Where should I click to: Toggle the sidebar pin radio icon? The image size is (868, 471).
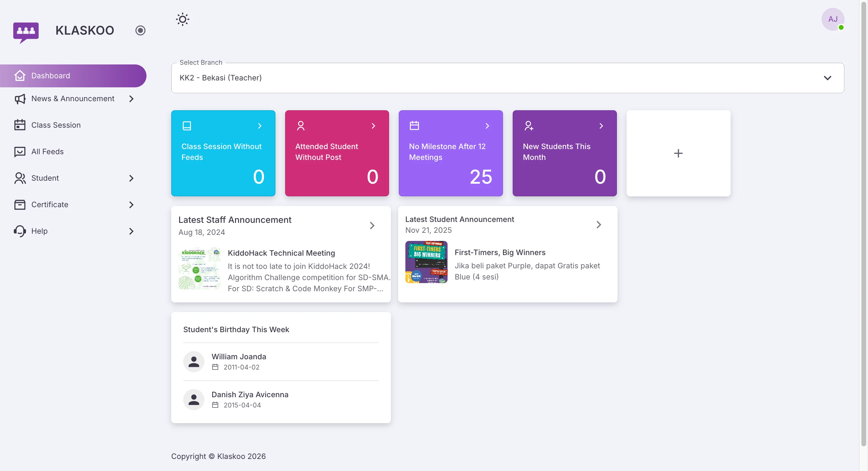click(140, 30)
